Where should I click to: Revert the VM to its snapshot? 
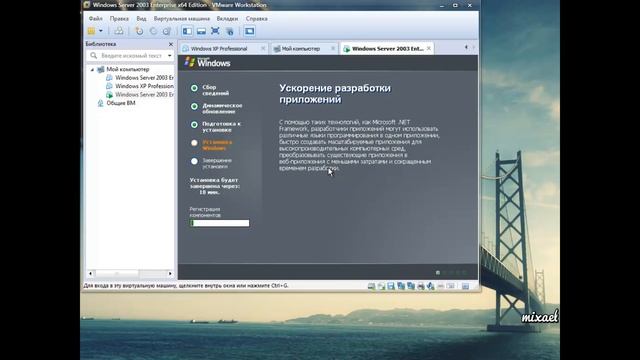pyautogui.click(x=153, y=31)
